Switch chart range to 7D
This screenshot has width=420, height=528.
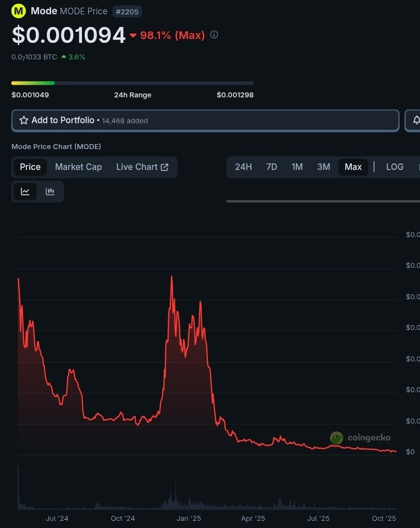click(272, 167)
